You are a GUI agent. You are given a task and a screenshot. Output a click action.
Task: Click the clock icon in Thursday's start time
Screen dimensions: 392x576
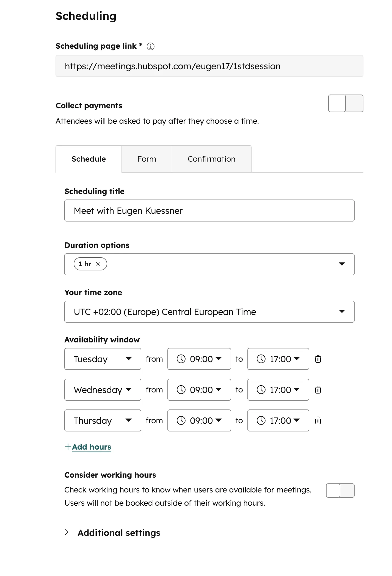point(181,420)
